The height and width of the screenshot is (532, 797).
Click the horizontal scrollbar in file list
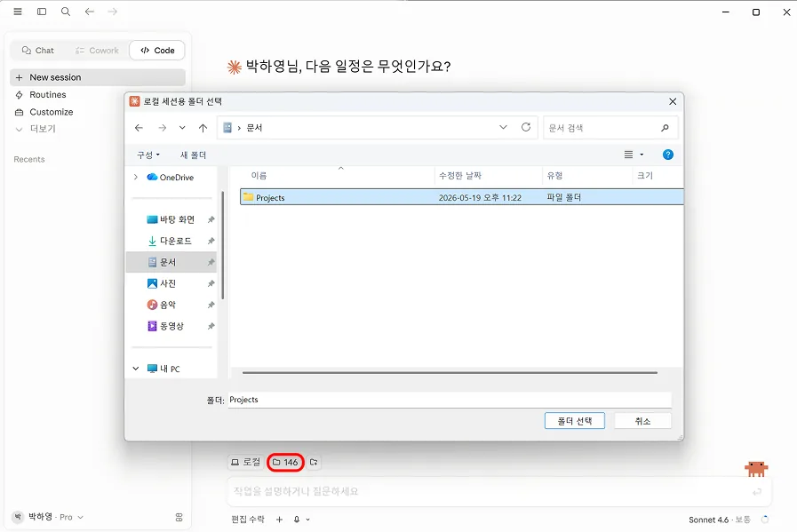point(450,372)
